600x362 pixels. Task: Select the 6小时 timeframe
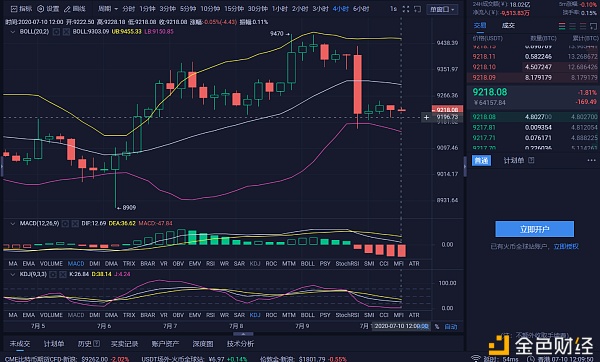(x=361, y=8)
